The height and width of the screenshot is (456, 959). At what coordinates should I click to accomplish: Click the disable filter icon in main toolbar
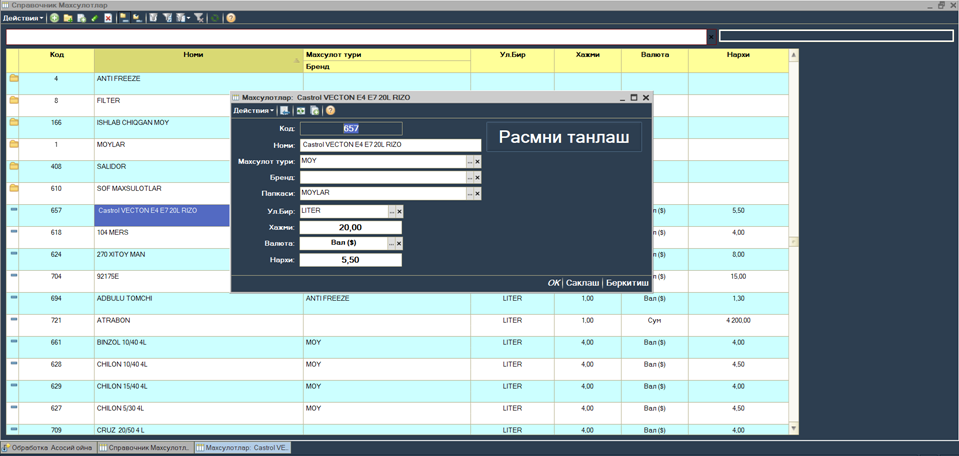(199, 18)
